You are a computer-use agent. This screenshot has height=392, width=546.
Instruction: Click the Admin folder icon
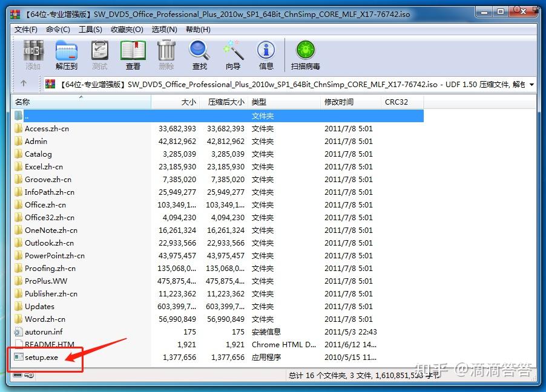pyautogui.click(x=18, y=141)
